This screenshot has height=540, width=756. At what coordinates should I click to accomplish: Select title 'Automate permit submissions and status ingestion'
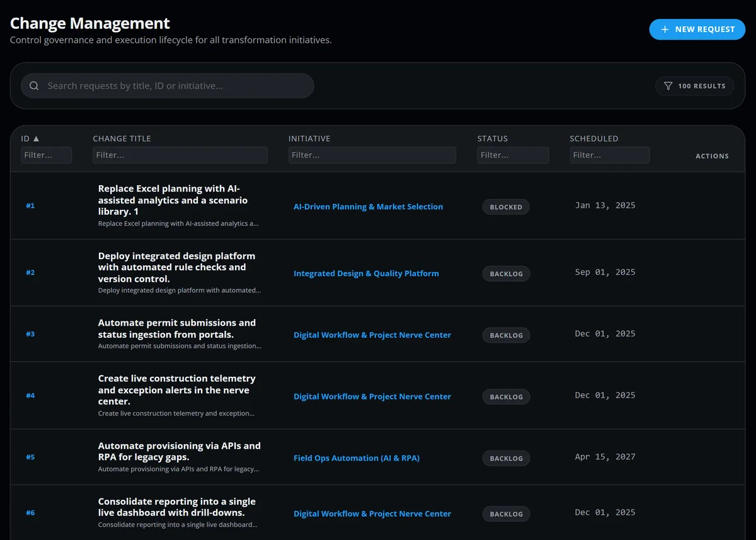pos(177,328)
